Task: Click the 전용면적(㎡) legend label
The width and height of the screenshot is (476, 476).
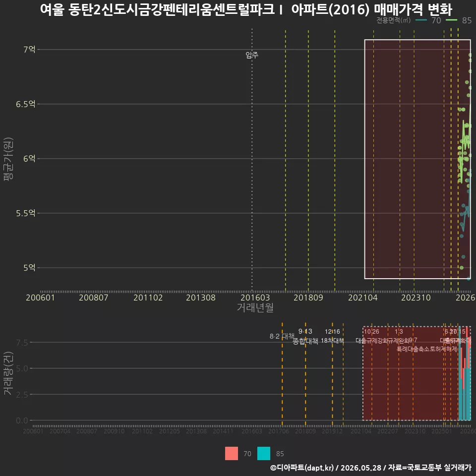Action: pyautogui.click(x=393, y=20)
